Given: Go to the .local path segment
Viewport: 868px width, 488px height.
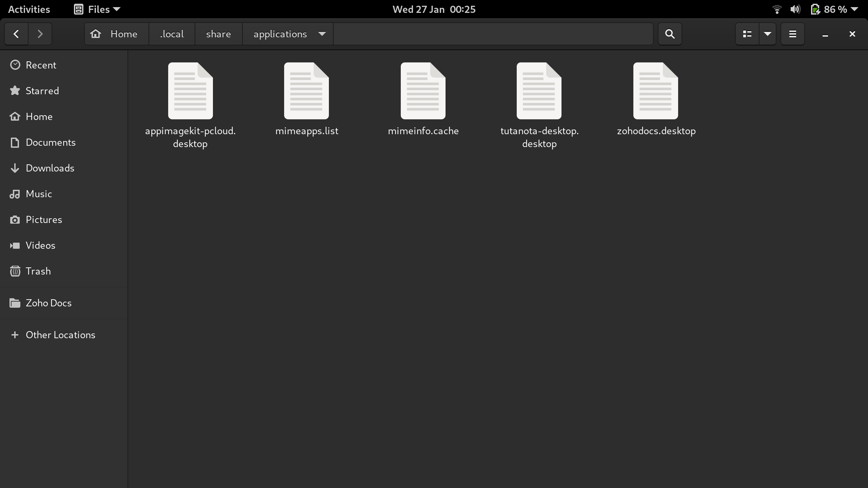Looking at the screenshot, I should 172,34.
